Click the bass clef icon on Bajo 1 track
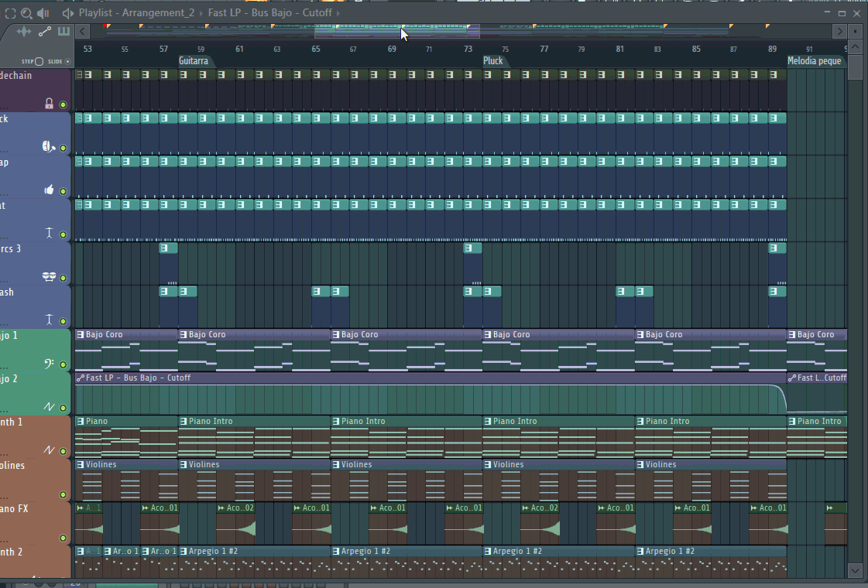Screen dimensions: 868x588 50,363
